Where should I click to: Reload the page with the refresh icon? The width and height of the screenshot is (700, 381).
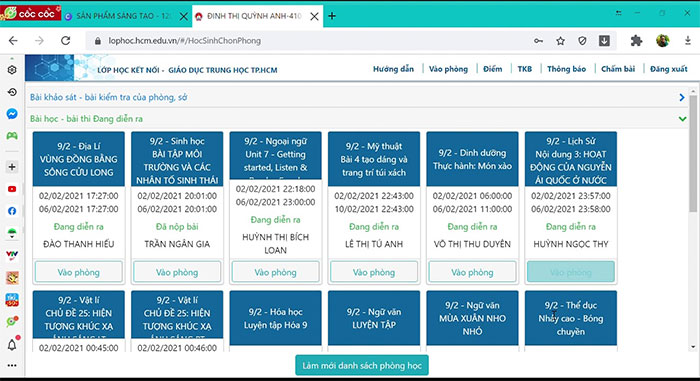(x=66, y=41)
